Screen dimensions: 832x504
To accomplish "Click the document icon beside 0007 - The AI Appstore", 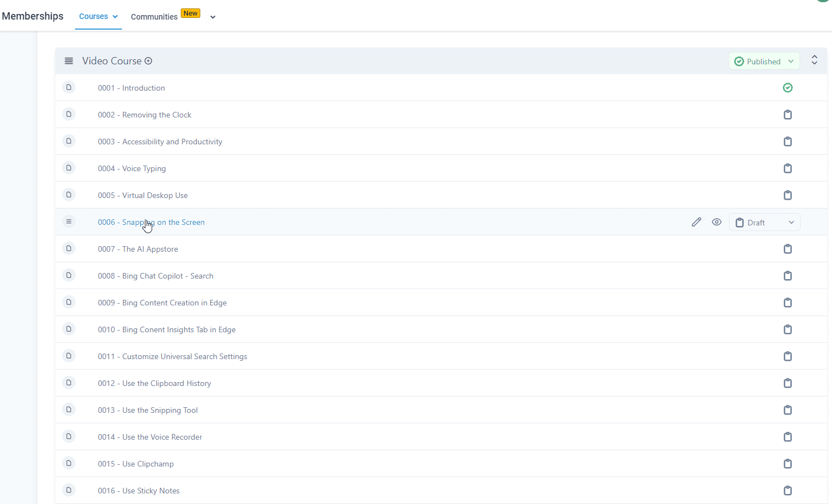I will (69, 248).
